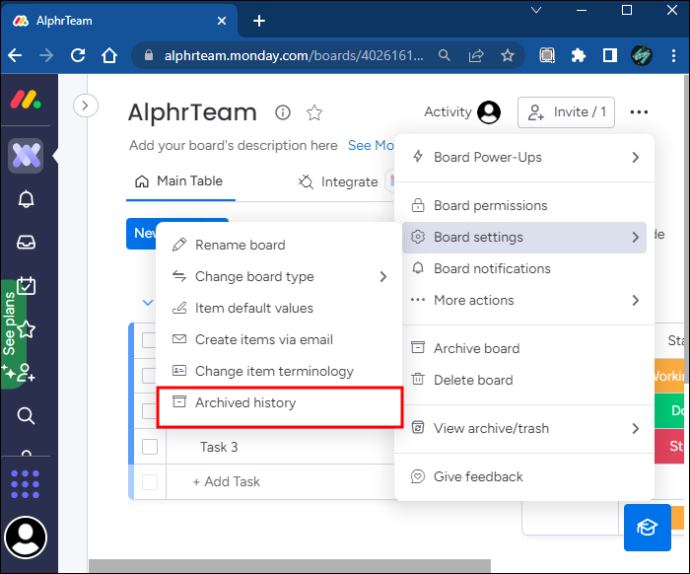Bookmark this page with the star icon

pyautogui.click(x=507, y=55)
